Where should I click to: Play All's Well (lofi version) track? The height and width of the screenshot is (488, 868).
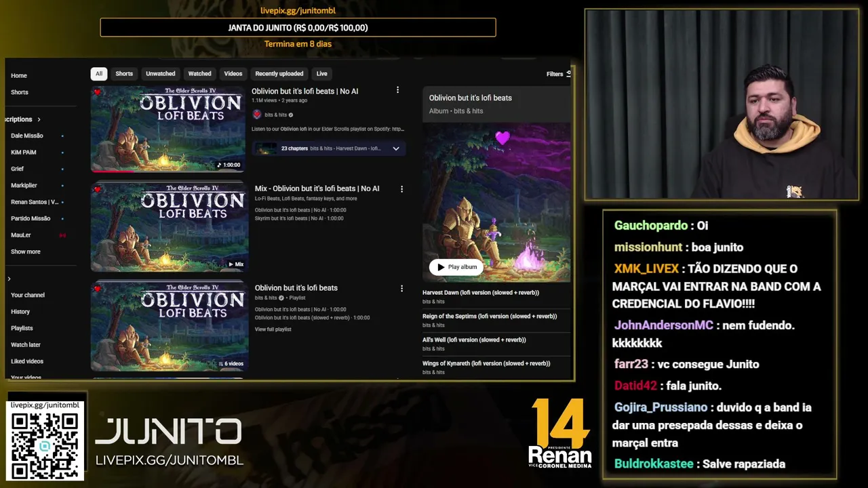(x=474, y=340)
